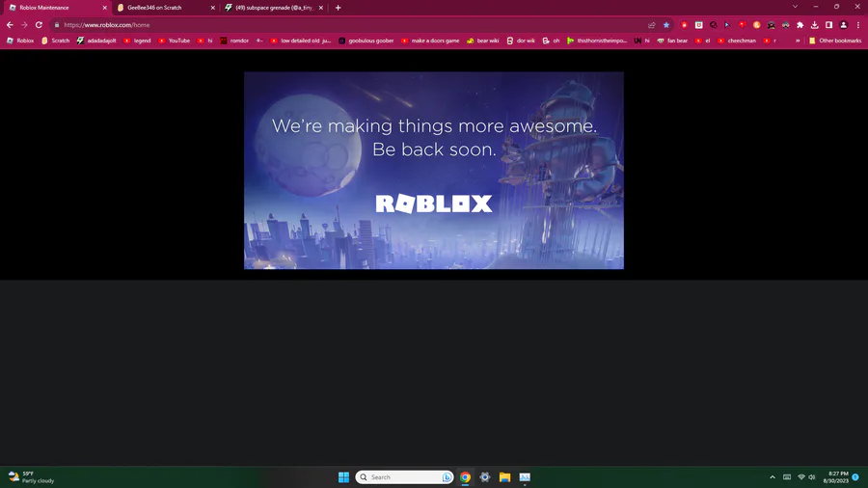This screenshot has width=868, height=488.
Task: Open the goobulous goober bookmark
Action: pyautogui.click(x=366, y=41)
